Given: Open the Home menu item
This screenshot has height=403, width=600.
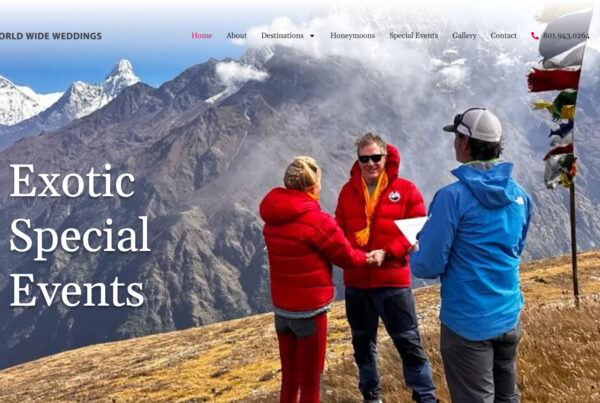Looking at the screenshot, I should pyautogui.click(x=202, y=36).
